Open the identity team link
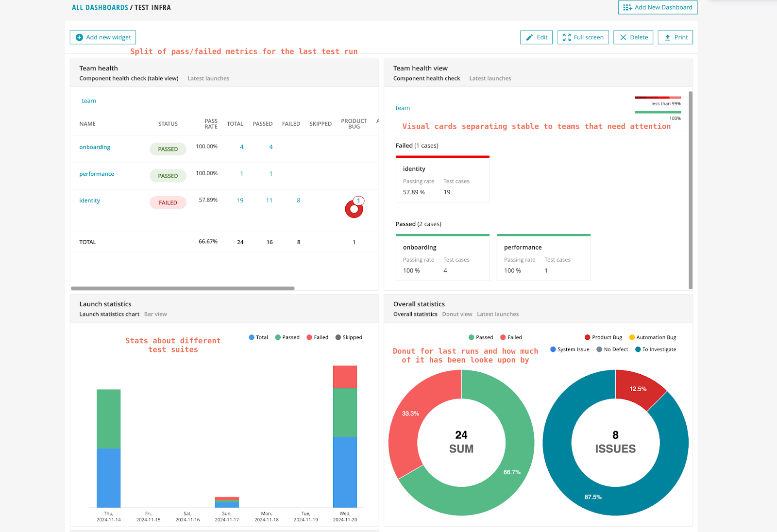This screenshot has width=777, height=532. [89, 200]
